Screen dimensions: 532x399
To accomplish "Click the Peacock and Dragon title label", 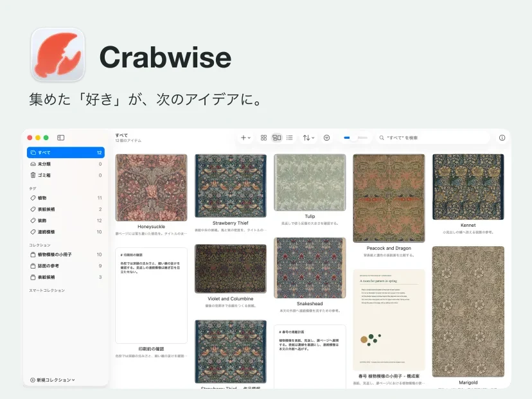I will (389, 249).
